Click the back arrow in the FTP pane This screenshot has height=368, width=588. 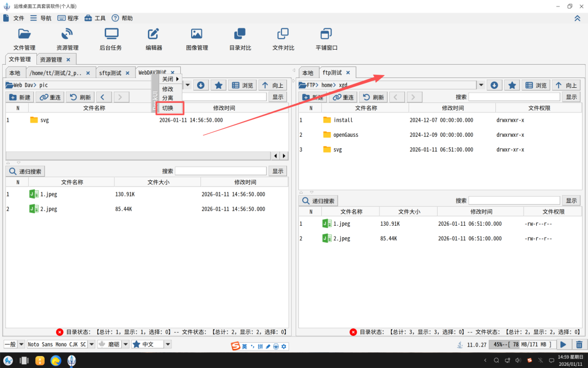click(x=396, y=97)
